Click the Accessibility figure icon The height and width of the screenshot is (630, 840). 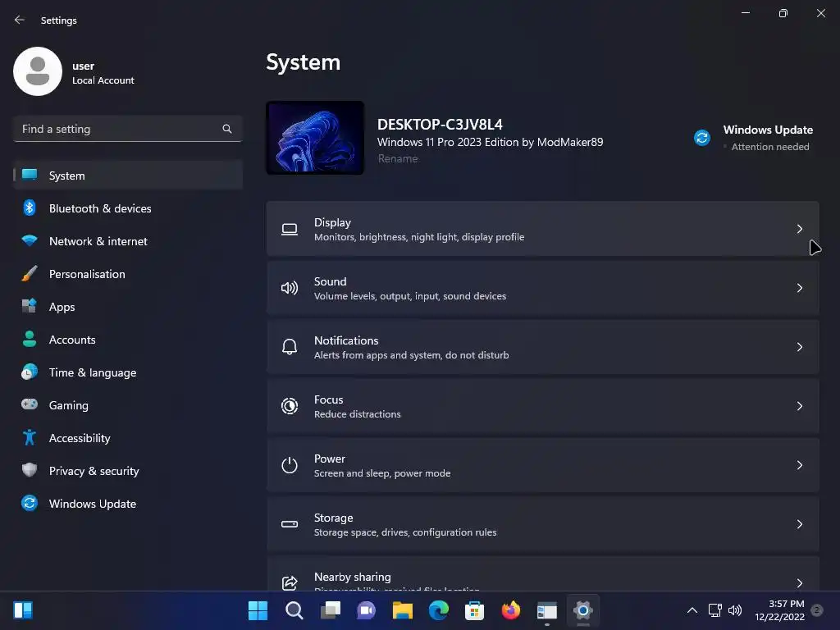30,438
